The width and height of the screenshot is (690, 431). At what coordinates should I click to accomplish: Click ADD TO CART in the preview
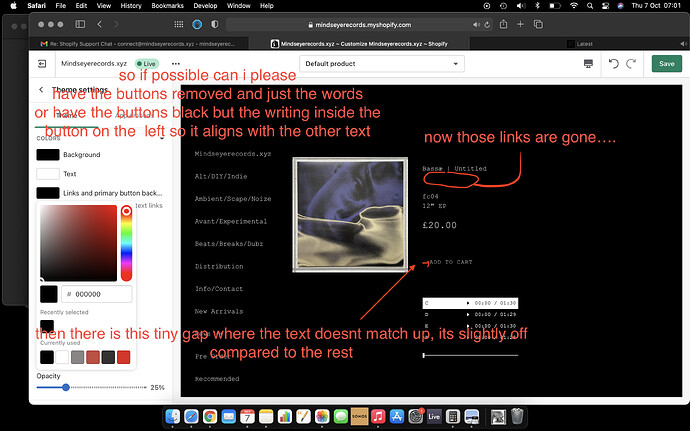point(451,262)
